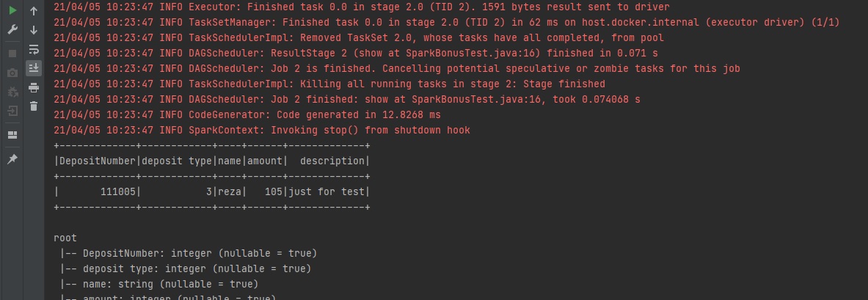Click the Exit icon in the run toolbar
This screenshot has height=300, width=868.
12,111
